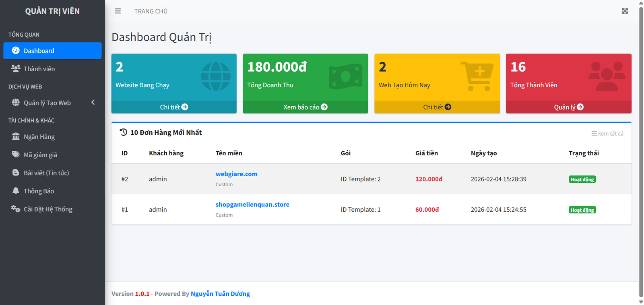Open the webgiare.com domain link
Screen dimensions: 644x305
(x=236, y=174)
